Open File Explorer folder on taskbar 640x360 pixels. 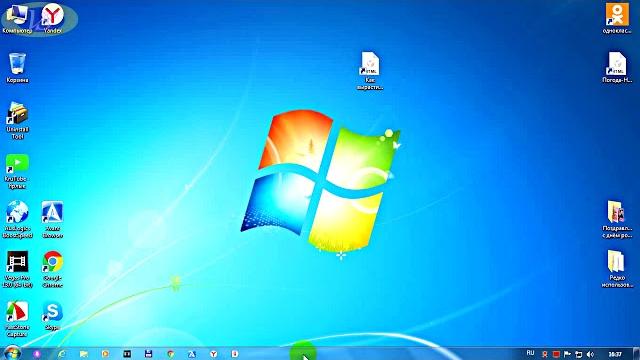point(84,354)
